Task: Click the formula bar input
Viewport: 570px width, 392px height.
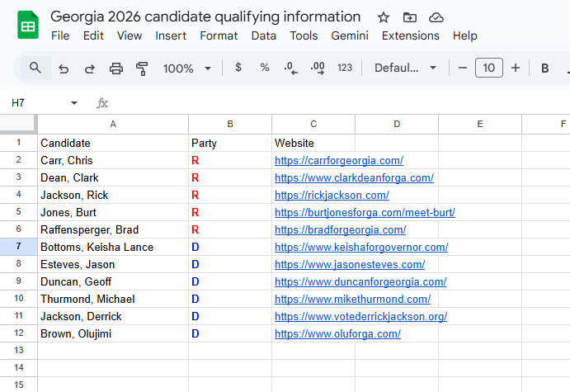Action: click(x=338, y=103)
